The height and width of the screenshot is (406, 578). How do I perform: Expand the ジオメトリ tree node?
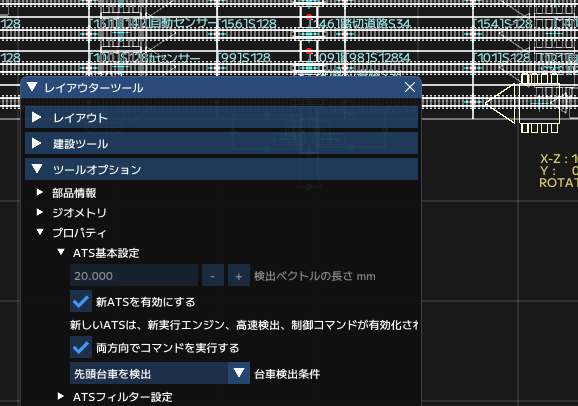39,212
